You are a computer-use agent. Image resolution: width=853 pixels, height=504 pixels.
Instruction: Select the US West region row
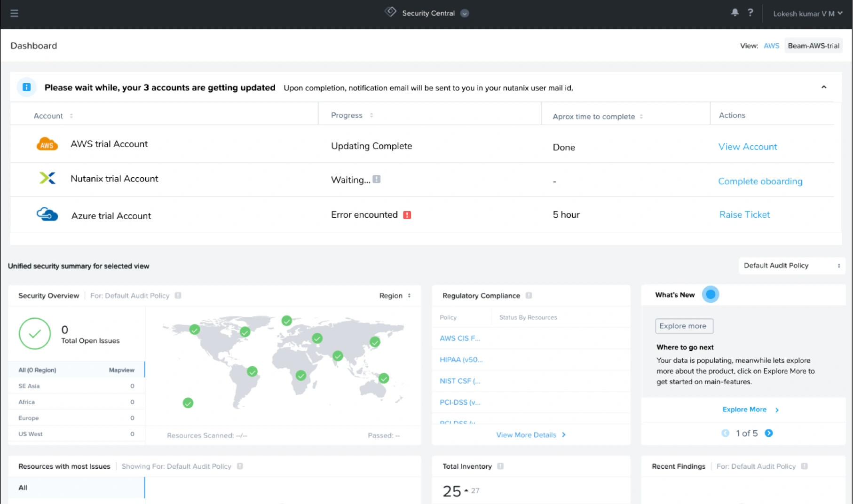pos(77,434)
